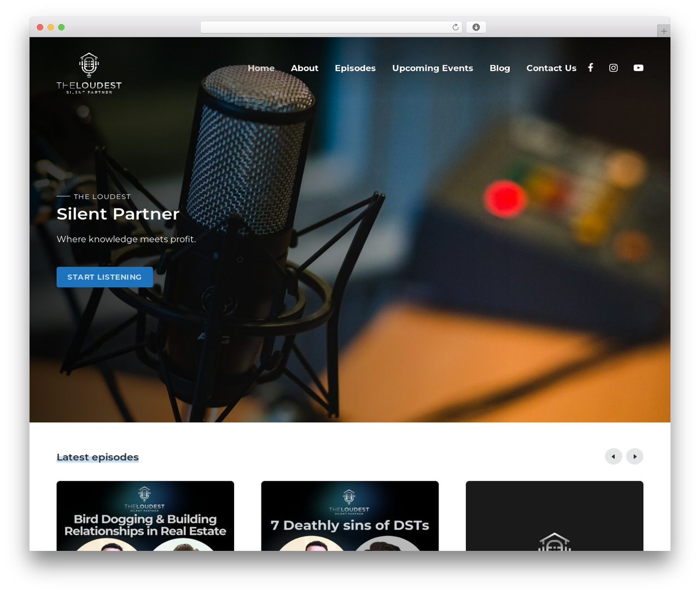Select Episodes in the navigation menu
Screen dimensions: 700x593
click(355, 68)
